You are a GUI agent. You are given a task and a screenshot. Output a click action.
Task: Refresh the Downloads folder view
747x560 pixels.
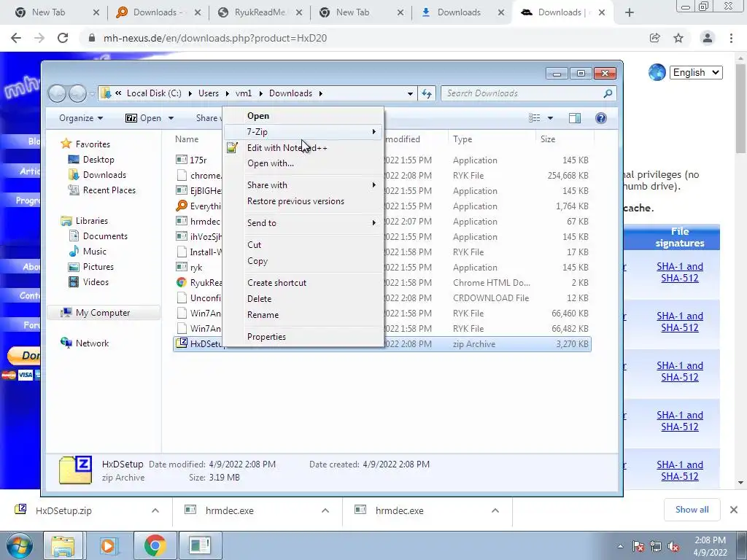427,93
